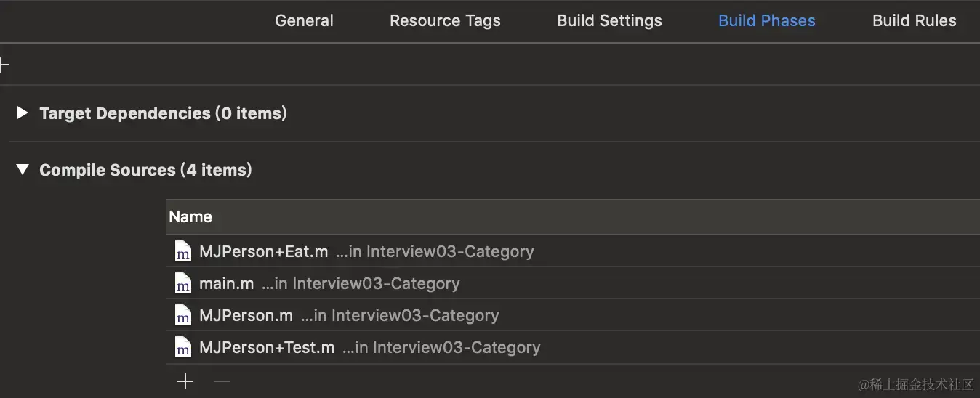
Task: Remove a source file with the minus button
Action: (x=222, y=381)
